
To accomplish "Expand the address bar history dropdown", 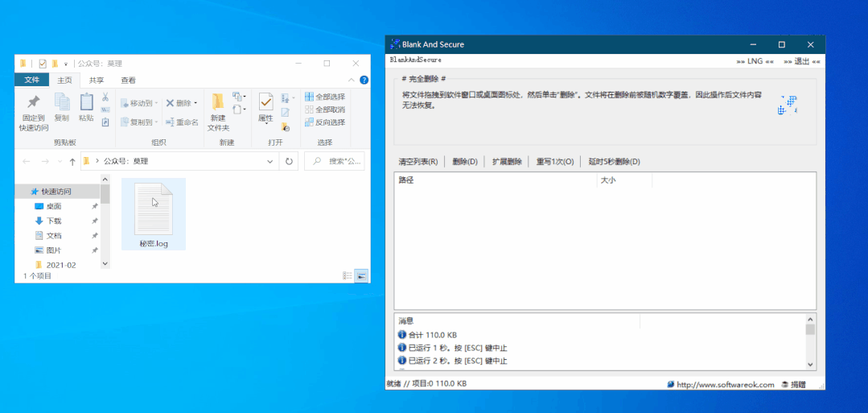I will click(270, 161).
